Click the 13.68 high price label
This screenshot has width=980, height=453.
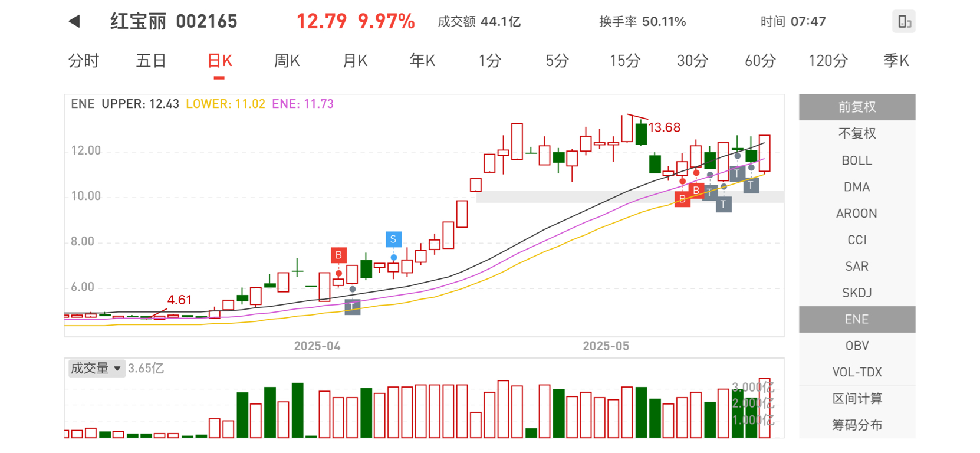[665, 127]
